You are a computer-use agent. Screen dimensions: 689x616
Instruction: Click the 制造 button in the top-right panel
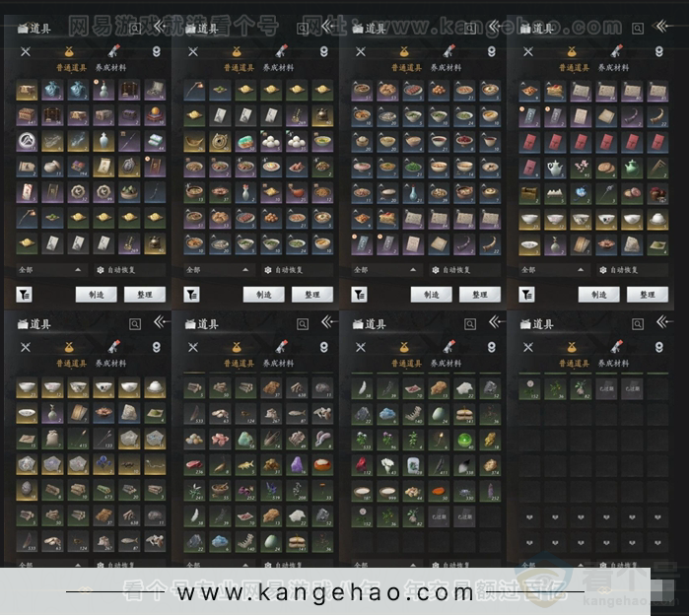click(599, 295)
